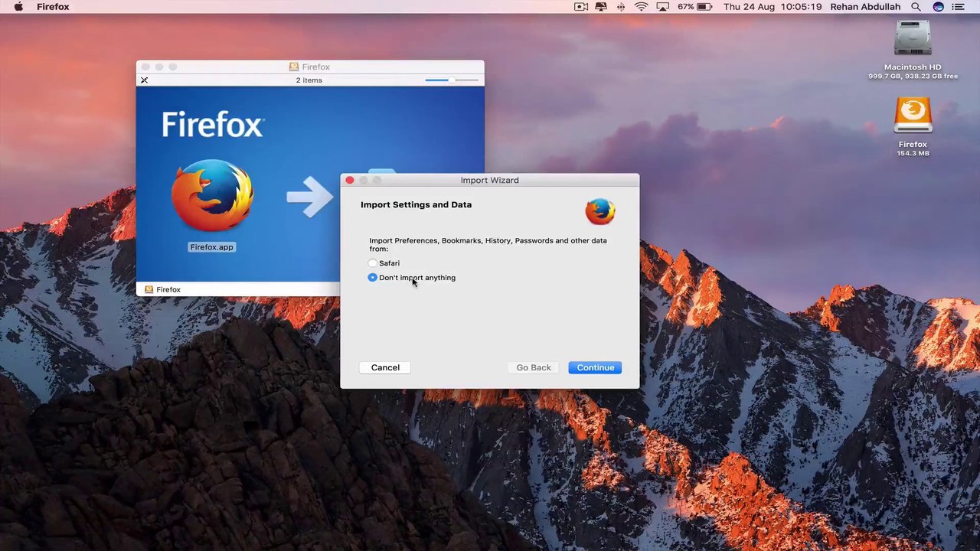Open the Firefox application menu
This screenshot has width=980, height=551.
tap(53, 7)
